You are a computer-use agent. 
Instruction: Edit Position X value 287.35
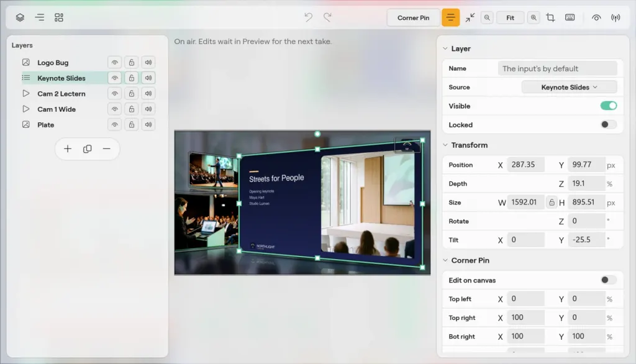coord(525,165)
